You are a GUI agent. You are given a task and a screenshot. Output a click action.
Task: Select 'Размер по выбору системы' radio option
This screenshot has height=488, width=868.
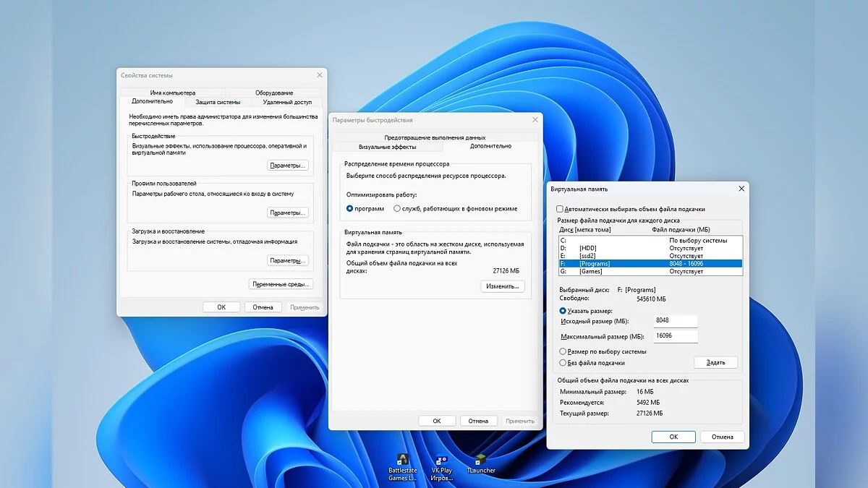coord(563,351)
